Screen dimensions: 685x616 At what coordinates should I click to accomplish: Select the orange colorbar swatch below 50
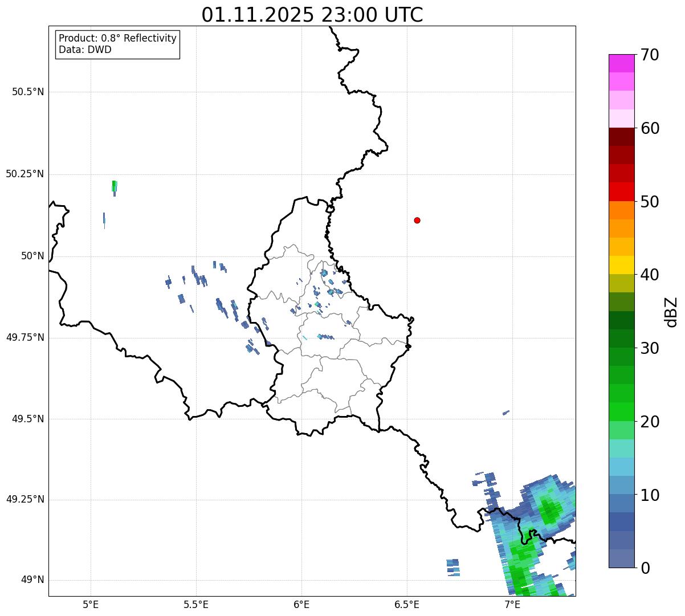click(621, 210)
